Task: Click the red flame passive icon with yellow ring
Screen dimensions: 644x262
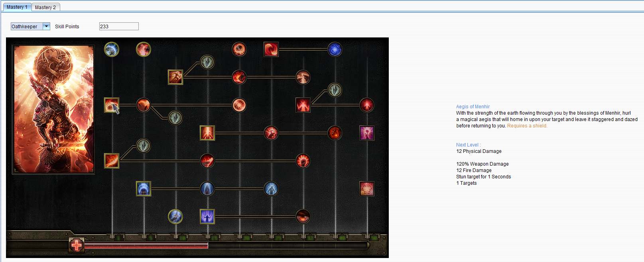Action: (144, 49)
